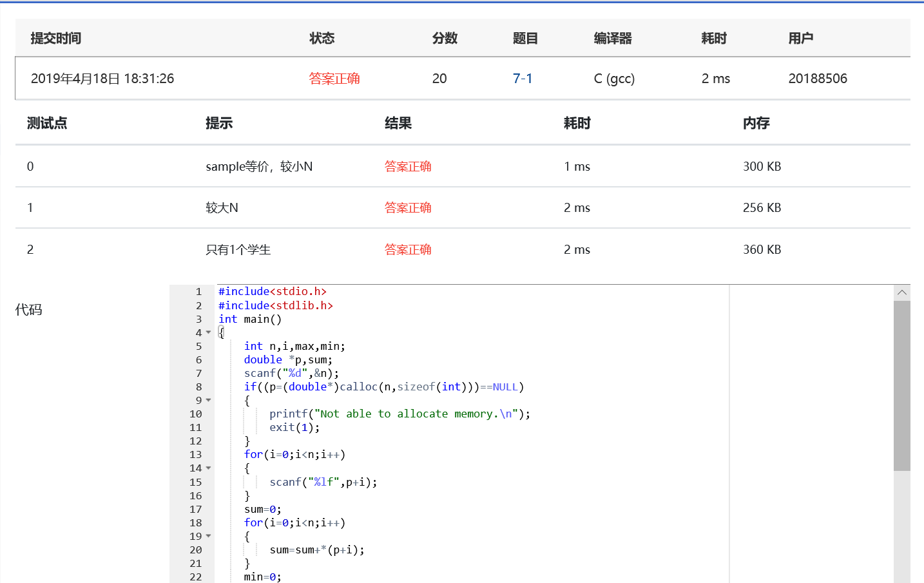
Task: Click the 结果 column header
Action: pyautogui.click(x=398, y=123)
